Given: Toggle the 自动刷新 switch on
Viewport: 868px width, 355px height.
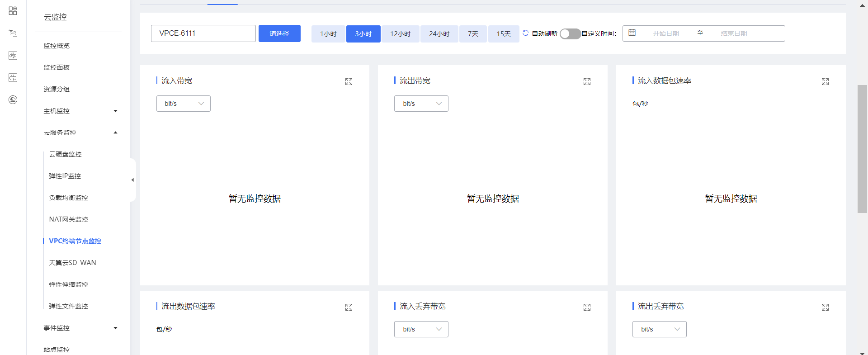Looking at the screenshot, I should 570,34.
